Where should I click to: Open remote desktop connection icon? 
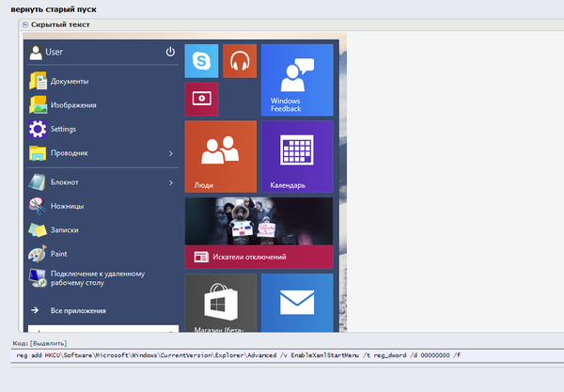38,278
